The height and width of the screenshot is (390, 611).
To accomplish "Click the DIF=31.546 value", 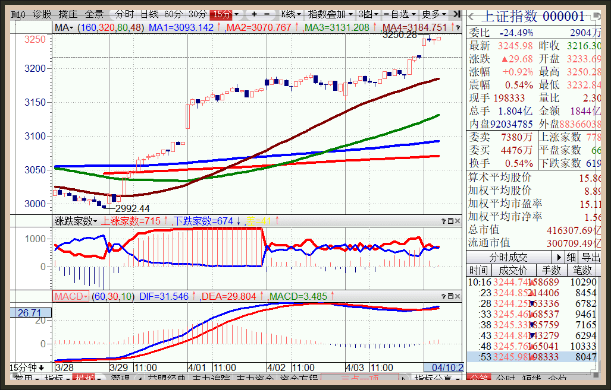I will (x=164, y=296).
